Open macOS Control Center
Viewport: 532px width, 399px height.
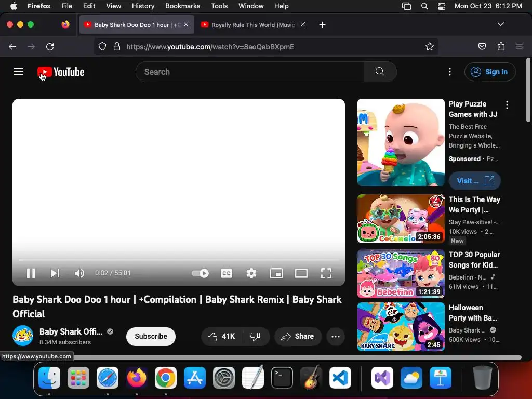tap(442, 6)
